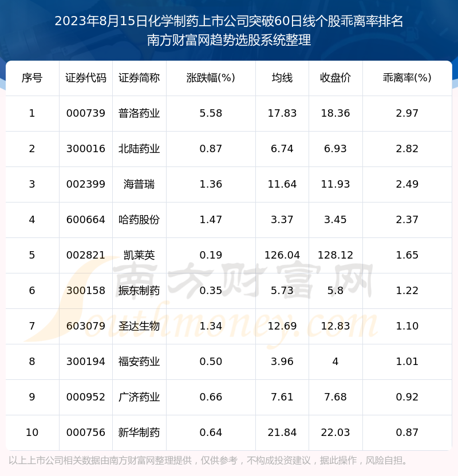Click deviation rate 1.10
The image size is (458, 476).
click(x=407, y=326)
